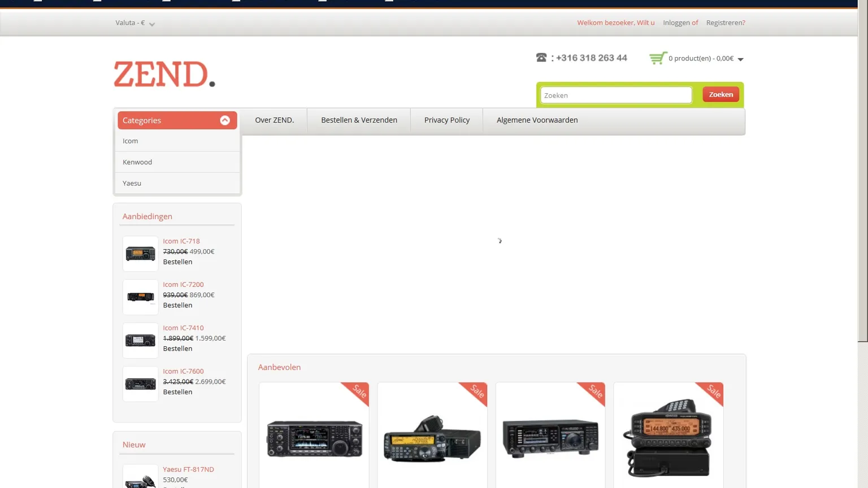The width and height of the screenshot is (868, 488).
Task: Click the Icom IC-7600 product thumbnail
Action: [x=140, y=384]
